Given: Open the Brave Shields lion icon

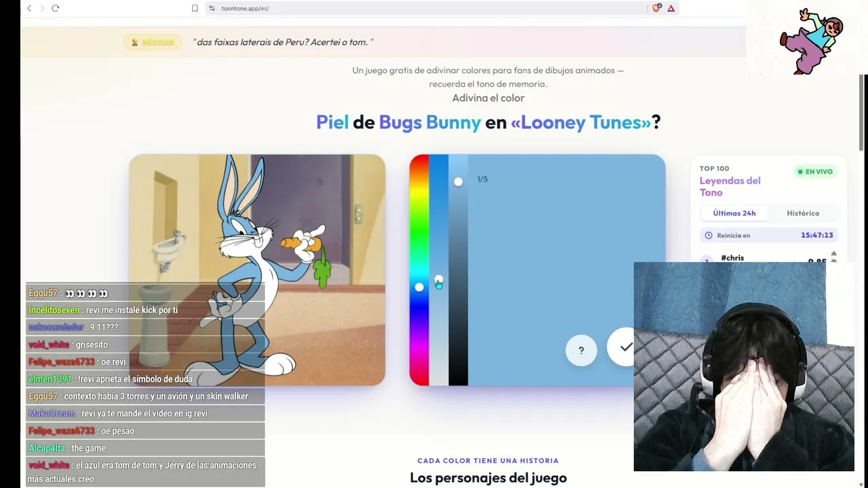Looking at the screenshot, I should coord(656,8).
